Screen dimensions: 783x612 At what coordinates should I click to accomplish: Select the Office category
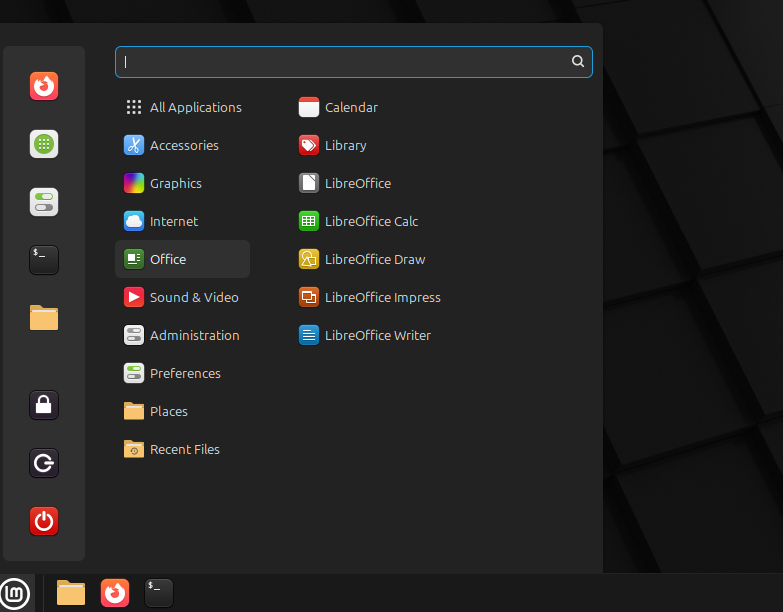point(183,259)
